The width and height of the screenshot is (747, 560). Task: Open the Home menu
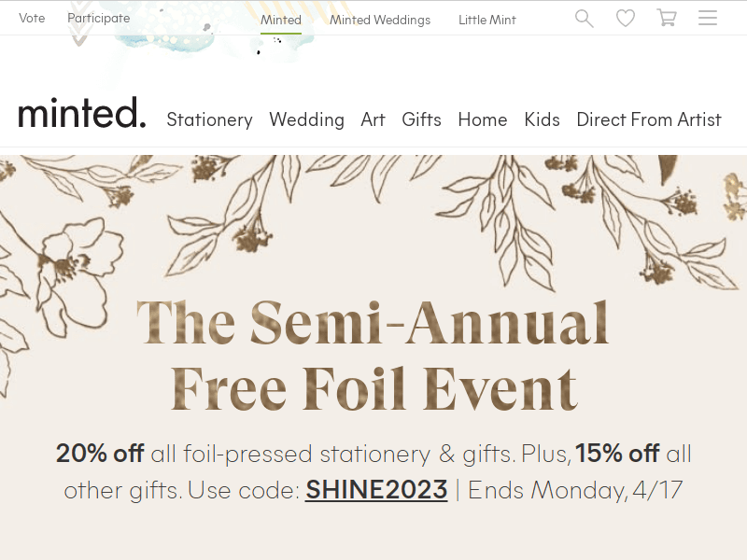[x=482, y=119]
